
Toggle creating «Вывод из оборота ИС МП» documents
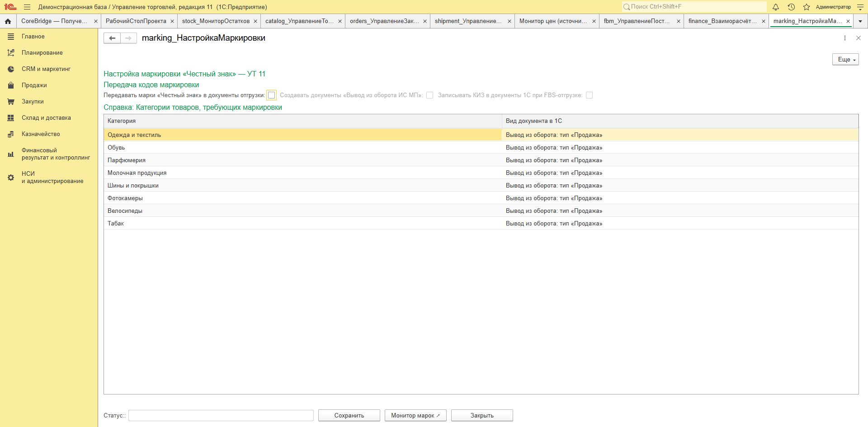click(430, 95)
